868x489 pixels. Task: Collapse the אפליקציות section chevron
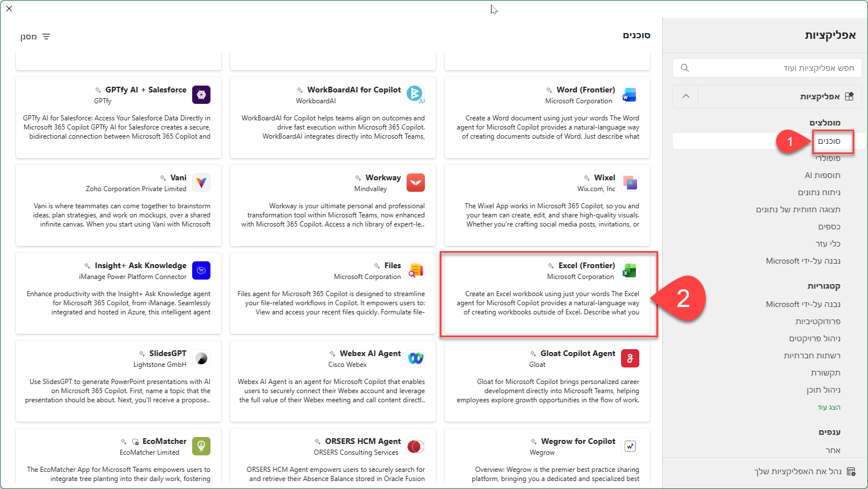pyautogui.click(x=686, y=96)
